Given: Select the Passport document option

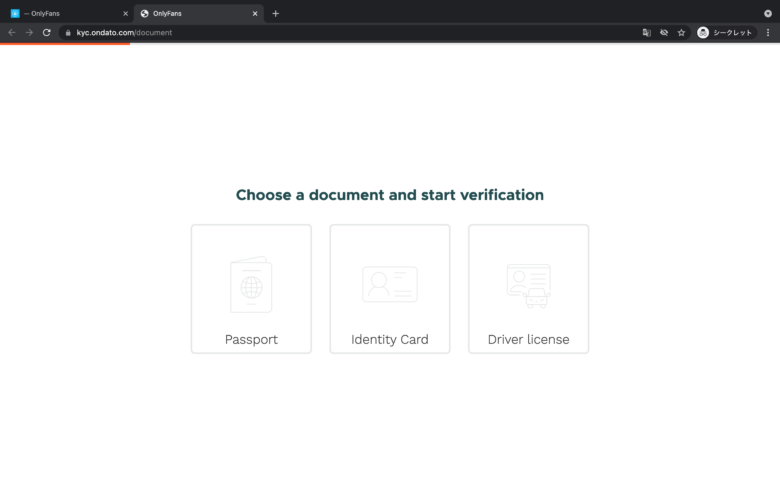Looking at the screenshot, I should pyautogui.click(x=251, y=289).
